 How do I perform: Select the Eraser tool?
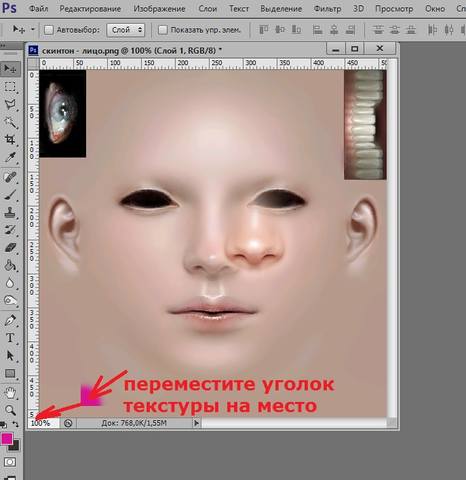(10, 248)
